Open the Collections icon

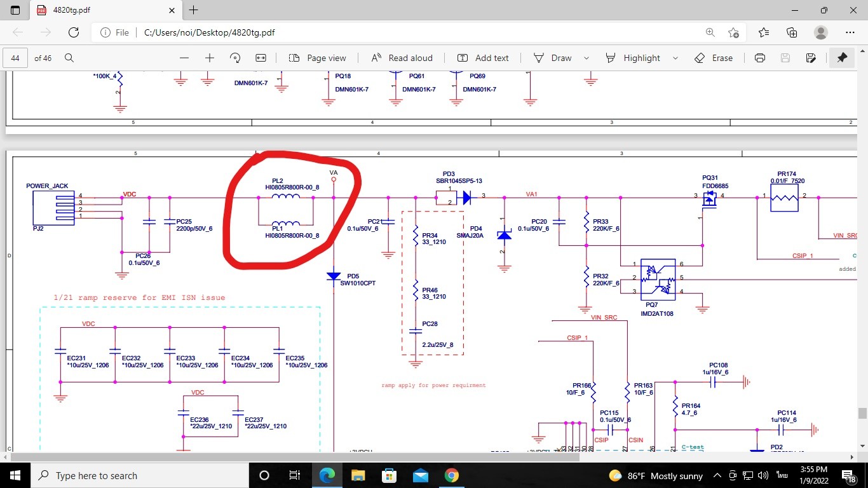[x=792, y=32]
